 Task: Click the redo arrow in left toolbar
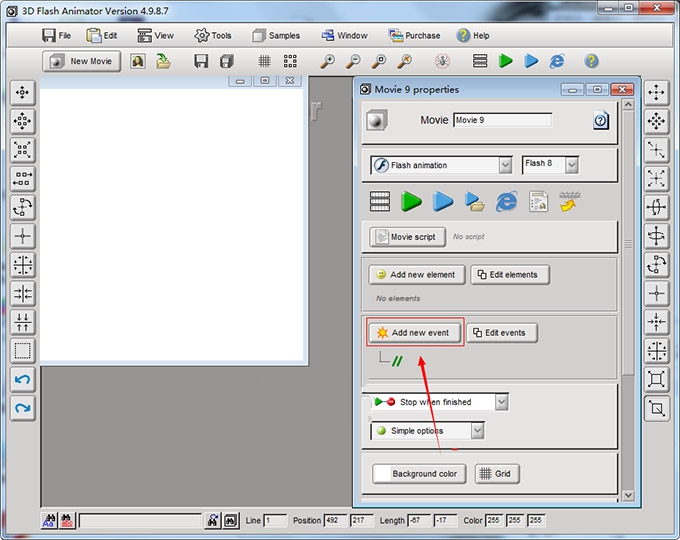coord(23,408)
